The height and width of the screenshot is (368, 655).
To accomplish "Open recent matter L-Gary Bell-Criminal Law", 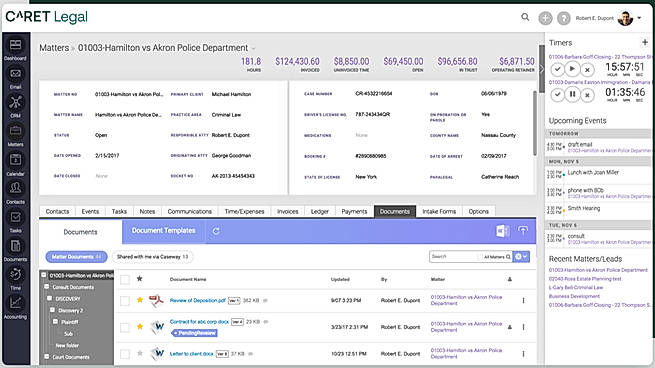I will click(x=576, y=287).
